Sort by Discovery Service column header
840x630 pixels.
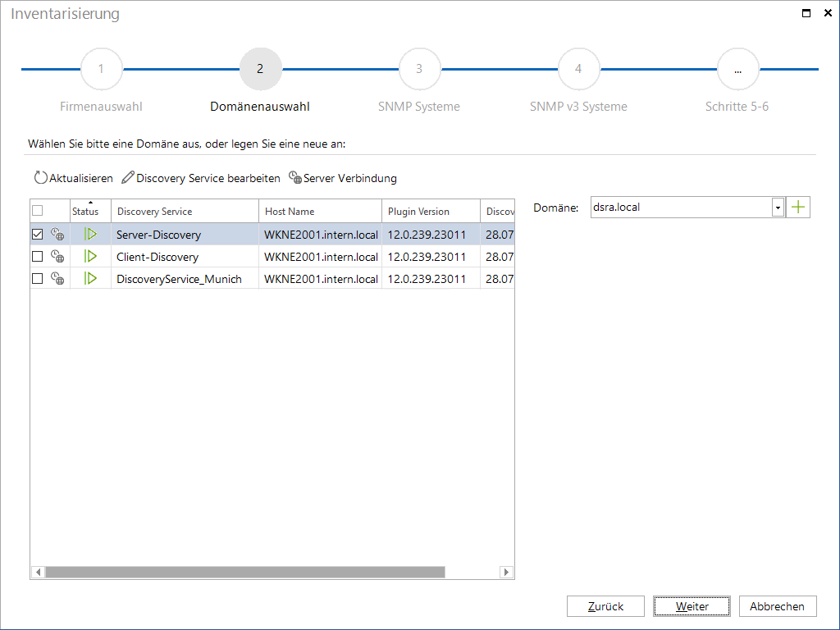[x=185, y=212]
